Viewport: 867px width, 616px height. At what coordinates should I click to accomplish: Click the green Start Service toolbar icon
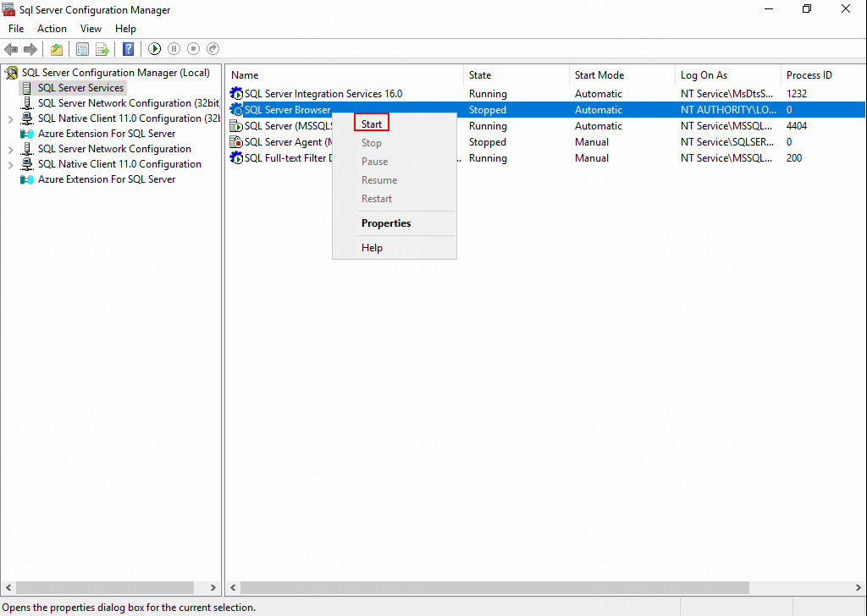(154, 49)
